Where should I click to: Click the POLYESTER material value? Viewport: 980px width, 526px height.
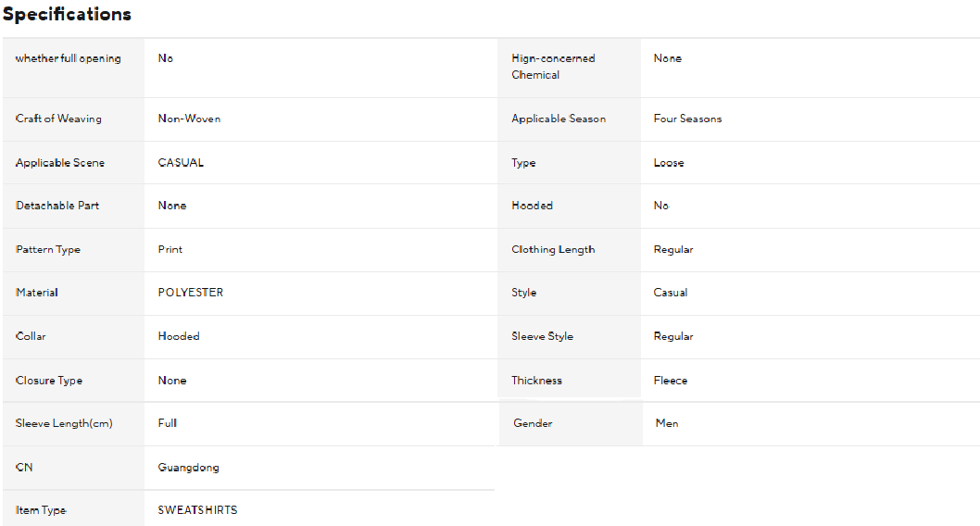tap(190, 293)
